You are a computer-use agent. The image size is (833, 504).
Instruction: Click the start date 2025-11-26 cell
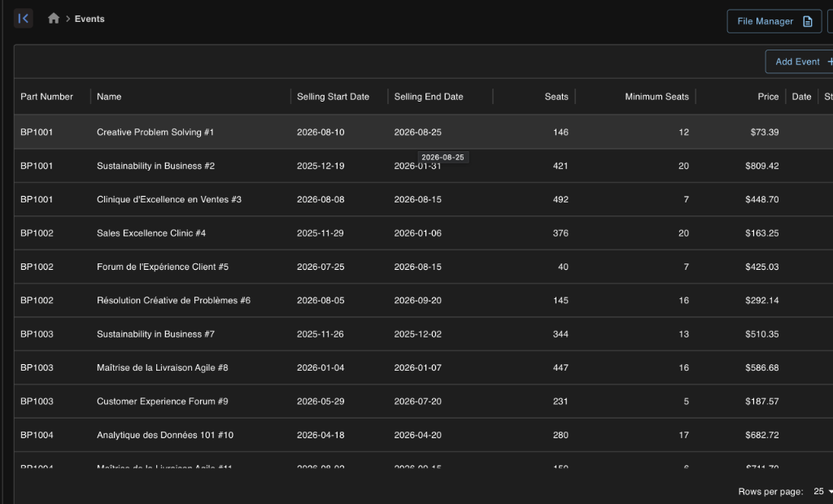tap(321, 334)
